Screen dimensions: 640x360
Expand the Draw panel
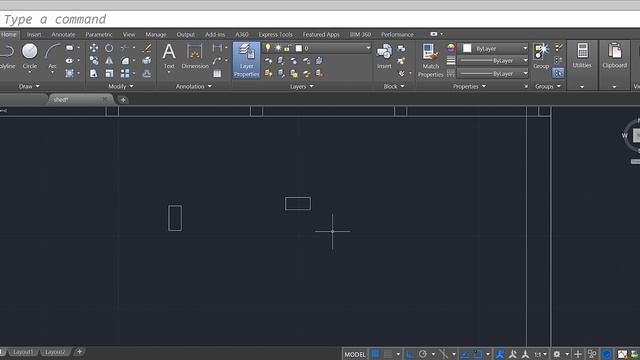point(29,86)
